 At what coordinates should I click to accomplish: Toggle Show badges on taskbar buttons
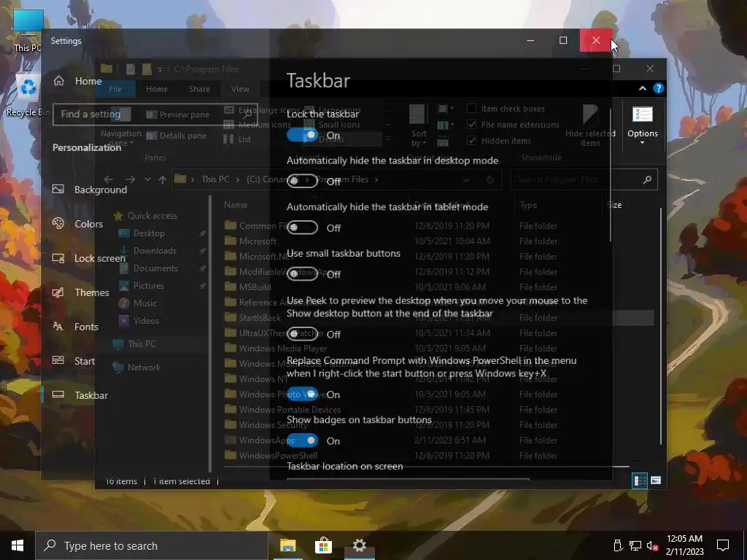[303, 441]
